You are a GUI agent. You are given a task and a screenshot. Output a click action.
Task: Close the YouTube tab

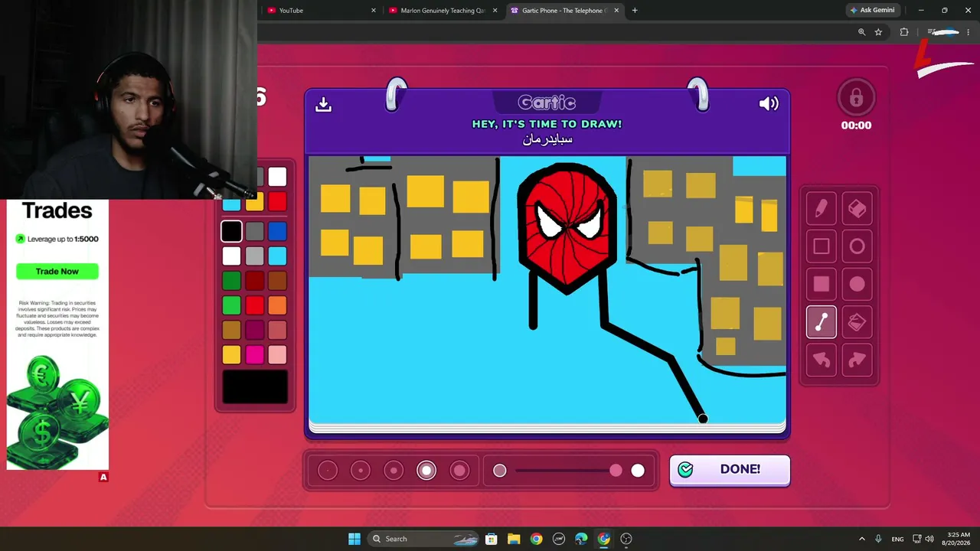[x=374, y=11]
